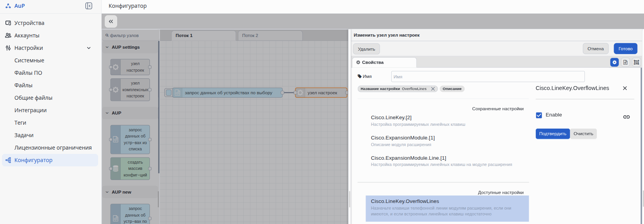Viewport: 644px width, 224px height.
Task: Click Отмена button
Action: (x=595, y=49)
